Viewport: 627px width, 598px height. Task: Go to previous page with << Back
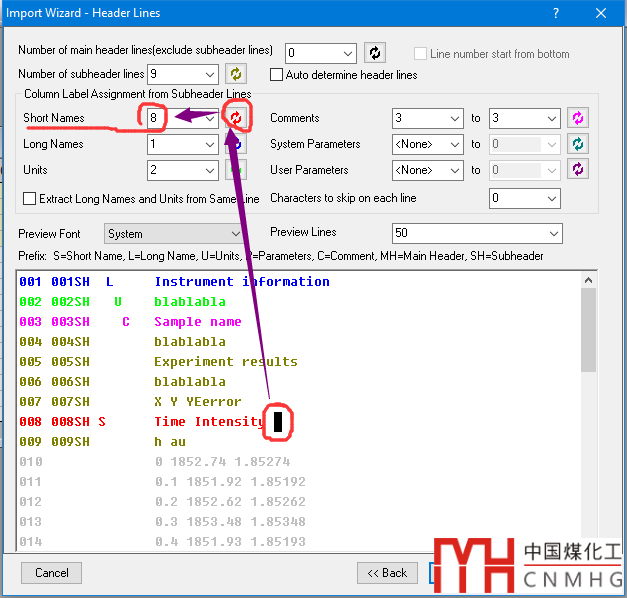[x=387, y=573]
